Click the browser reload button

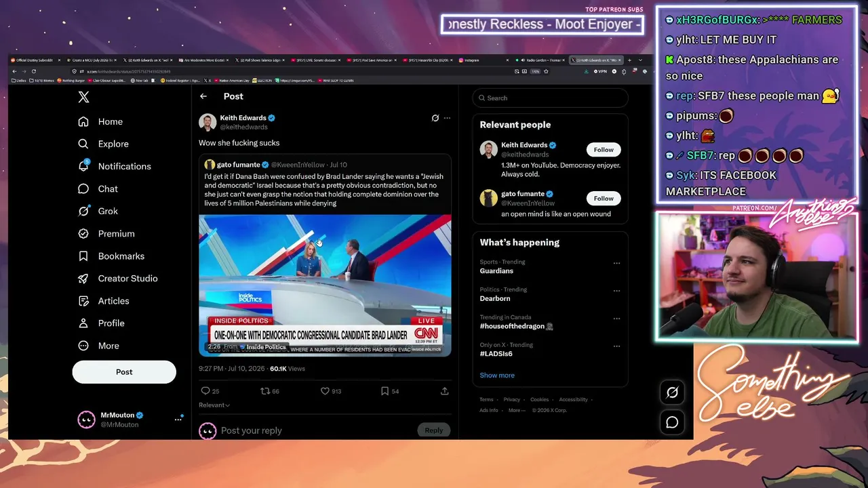coord(34,71)
